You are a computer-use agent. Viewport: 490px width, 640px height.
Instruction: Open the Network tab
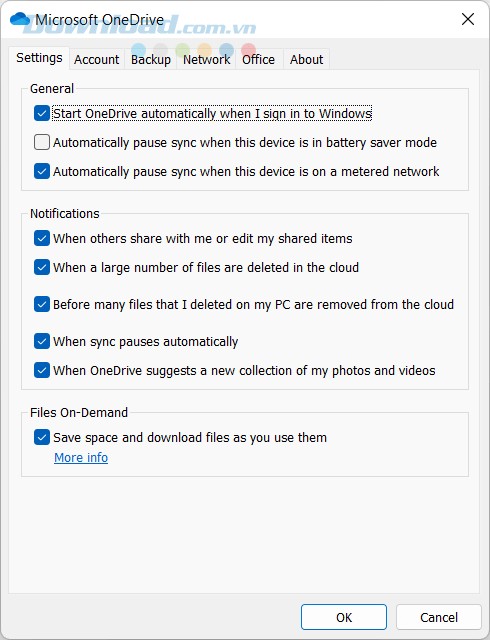(x=206, y=60)
